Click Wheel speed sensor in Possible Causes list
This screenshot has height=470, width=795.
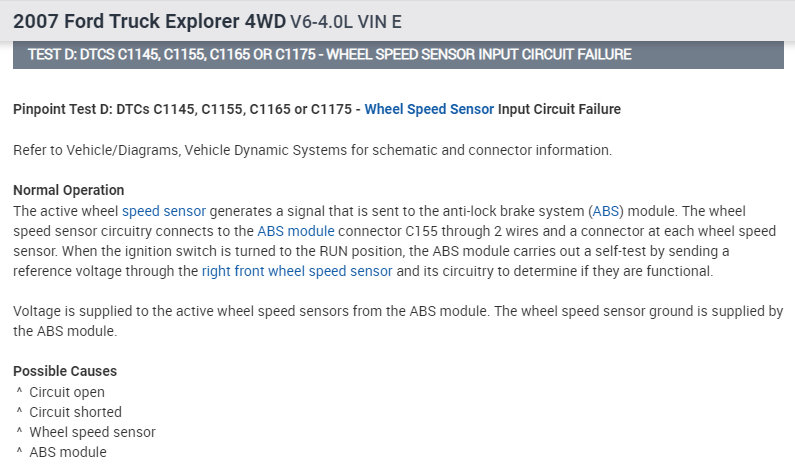coord(92,432)
